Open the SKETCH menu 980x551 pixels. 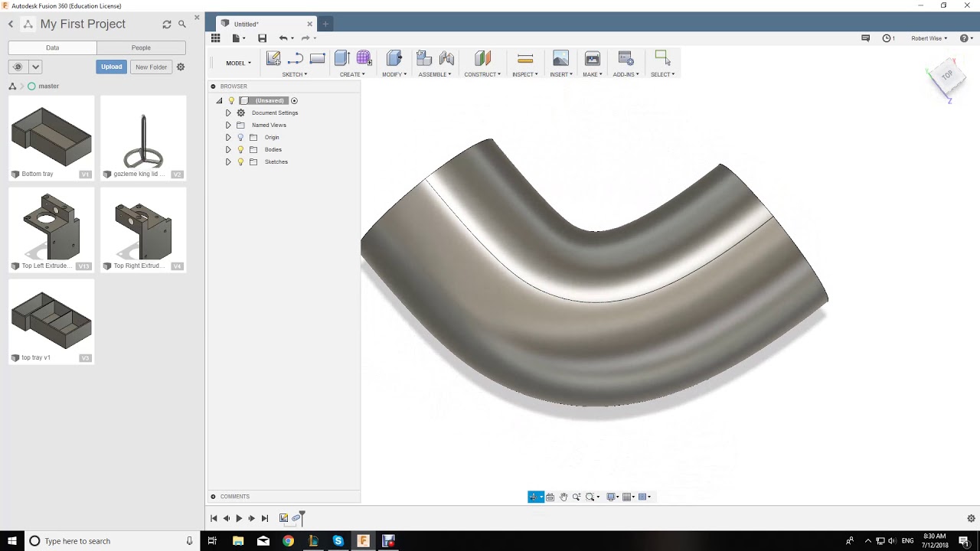coord(295,74)
